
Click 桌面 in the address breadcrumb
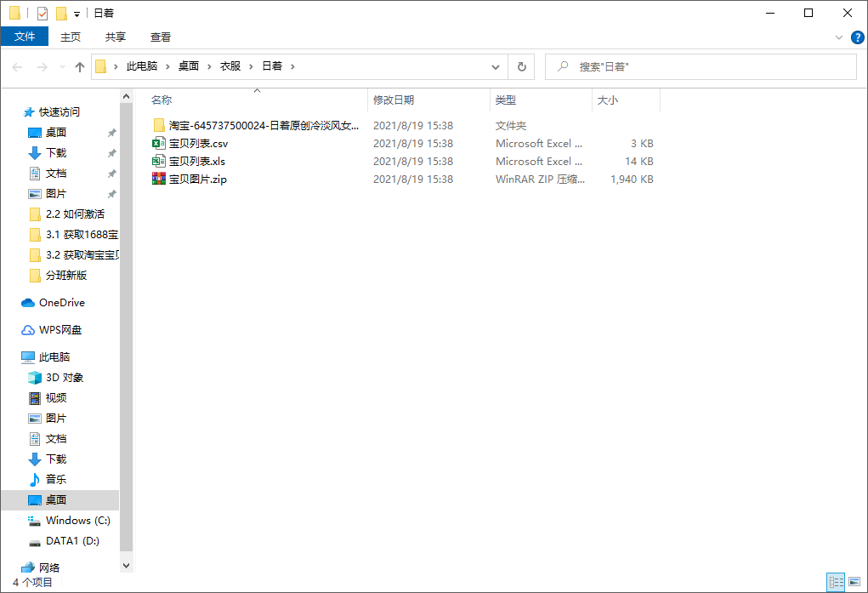(x=188, y=66)
